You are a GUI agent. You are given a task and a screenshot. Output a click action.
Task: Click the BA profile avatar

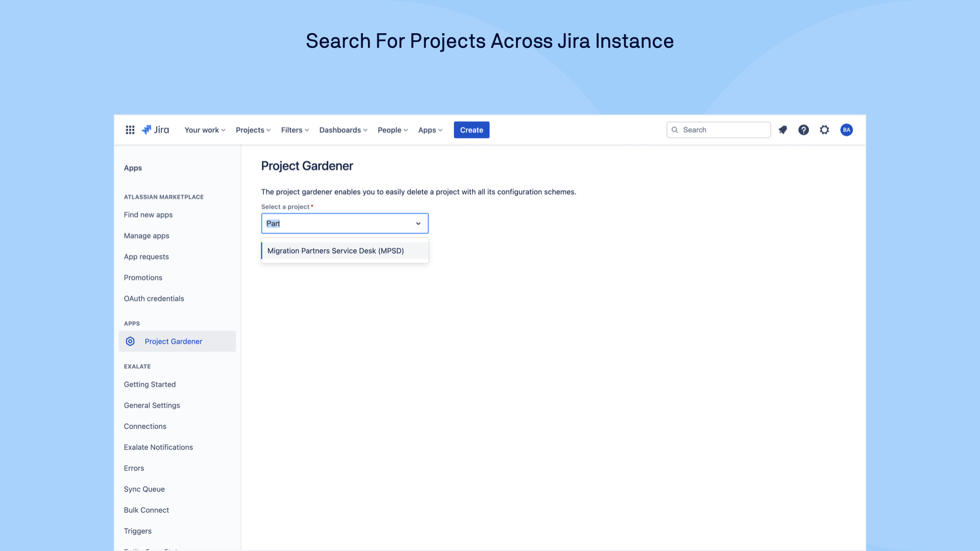point(846,130)
